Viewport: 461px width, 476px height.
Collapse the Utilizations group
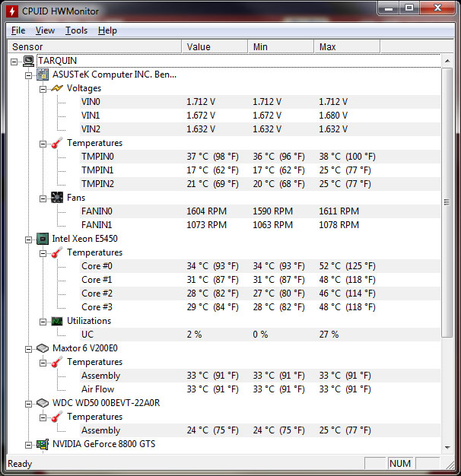tap(43, 322)
